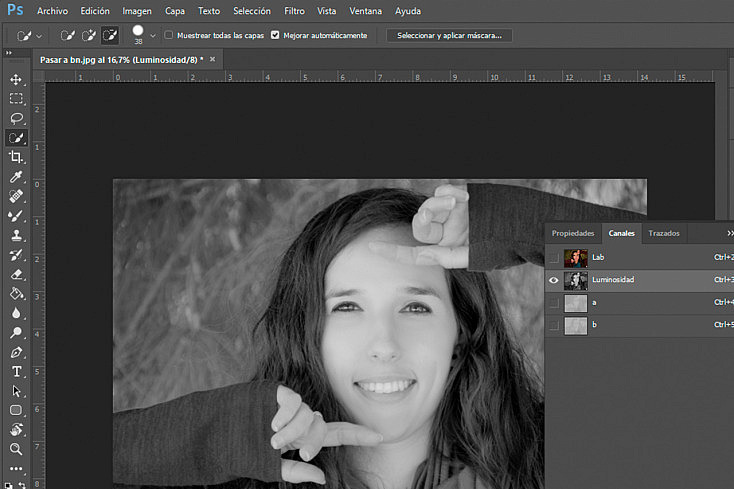Select the Quick Selection tool in toolbox
Screen dimensions: 734x489
(16, 138)
